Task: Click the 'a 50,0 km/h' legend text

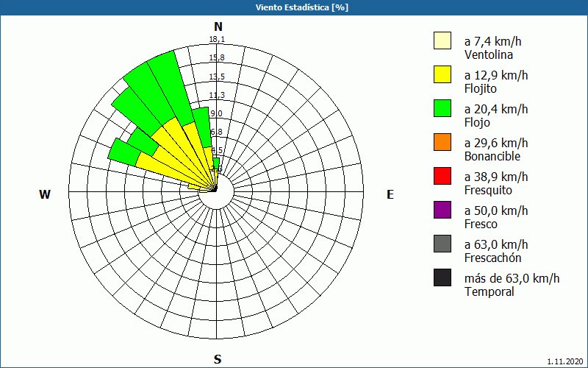Action: pos(496,210)
